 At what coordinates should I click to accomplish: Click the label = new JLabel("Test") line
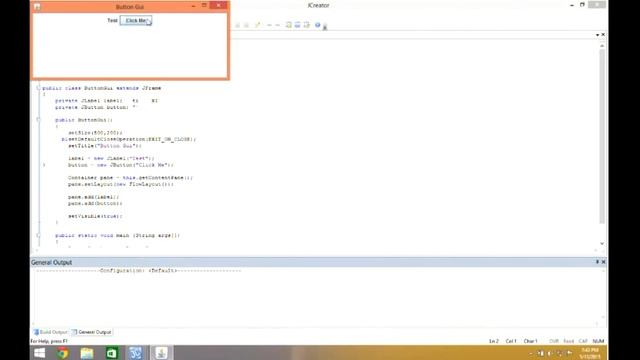[x=111, y=158]
